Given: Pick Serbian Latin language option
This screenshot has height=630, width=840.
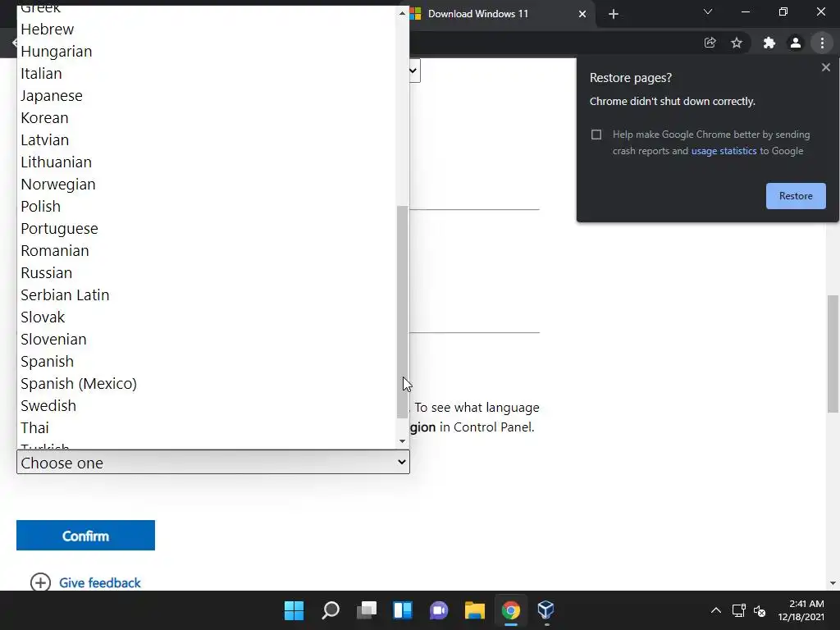Looking at the screenshot, I should (206, 295).
